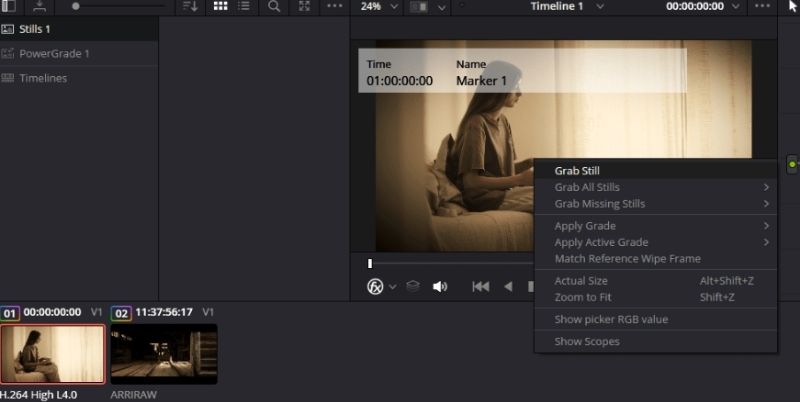Open the Timelines album
This screenshot has width=800, height=402.
tap(79, 78)
